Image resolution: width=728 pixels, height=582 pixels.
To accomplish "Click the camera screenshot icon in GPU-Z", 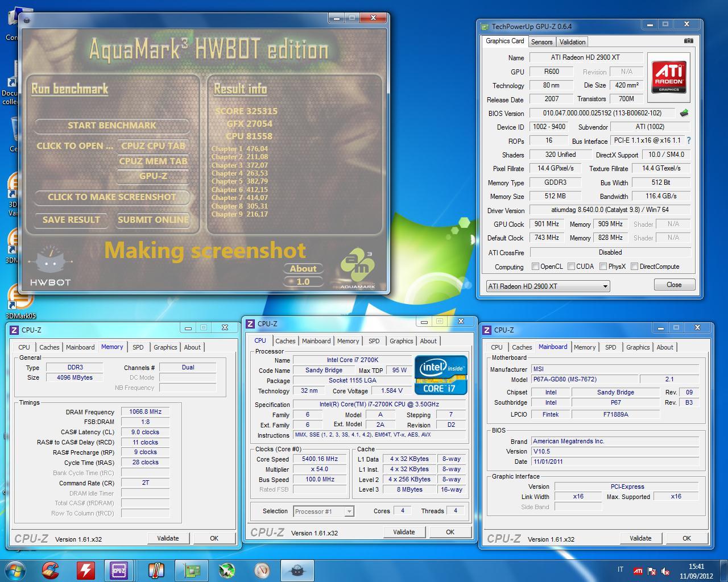I will coord(688,41).
